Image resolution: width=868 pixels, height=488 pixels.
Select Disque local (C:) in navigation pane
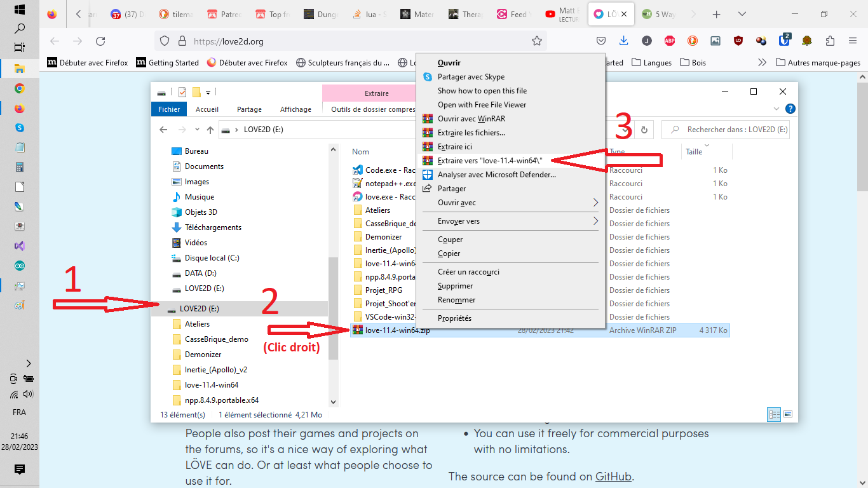[212, 258]
